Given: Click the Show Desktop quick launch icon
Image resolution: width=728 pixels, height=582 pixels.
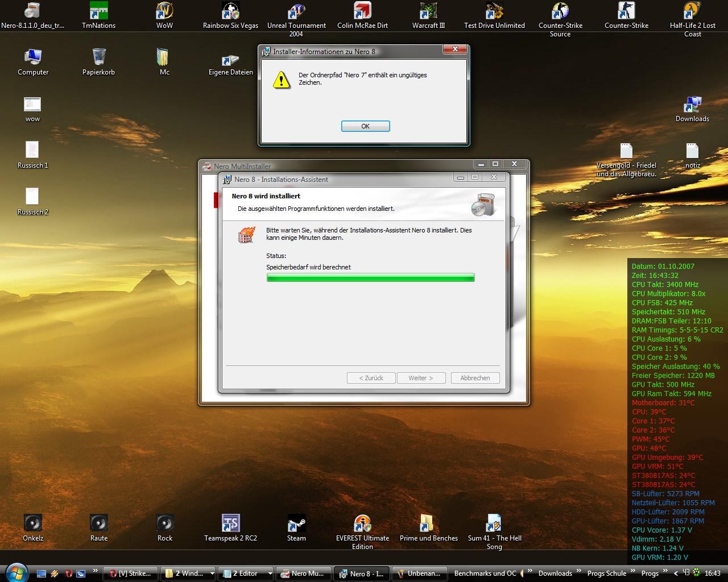Looking at the screenshot, I should [x=42, y=573].
